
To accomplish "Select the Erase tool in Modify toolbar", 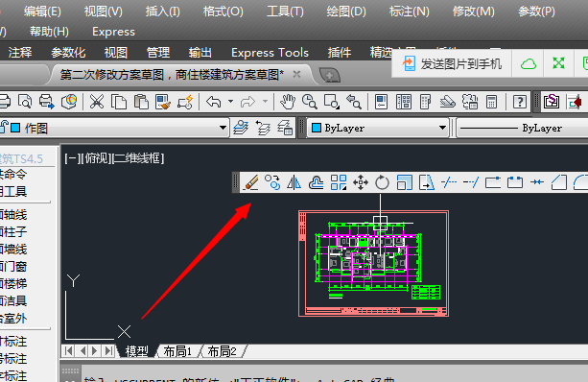I will tap(251, 182).
